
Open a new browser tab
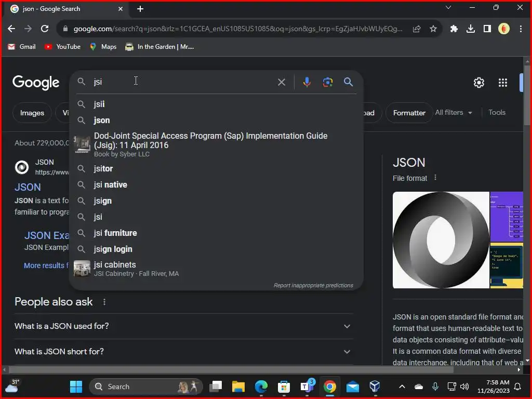tap(140, 9)
